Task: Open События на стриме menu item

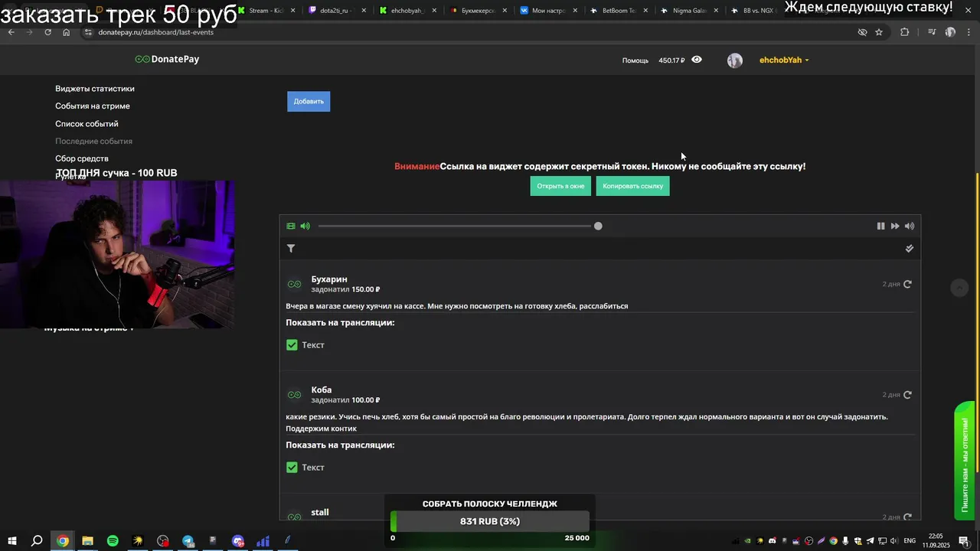Action: point(93,106)
